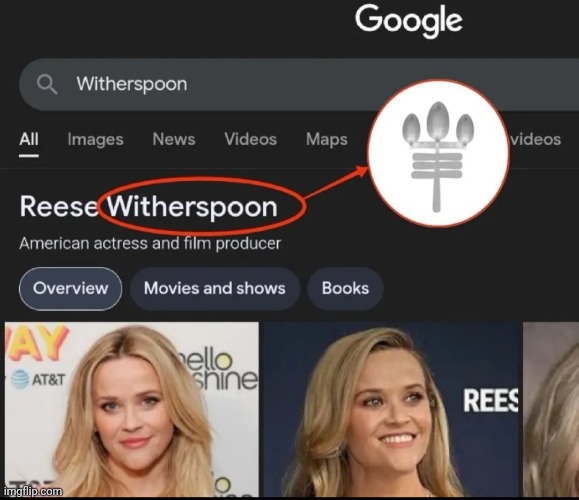Select the All results tab
This screenshot has width=579, height=500.
29,140
